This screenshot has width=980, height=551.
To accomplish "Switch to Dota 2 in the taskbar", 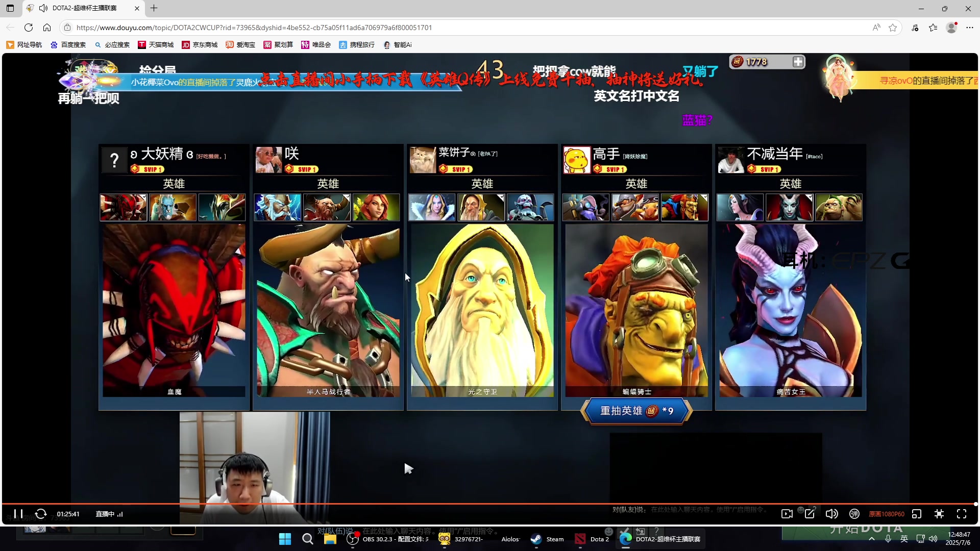I will [x=592, y=539].
